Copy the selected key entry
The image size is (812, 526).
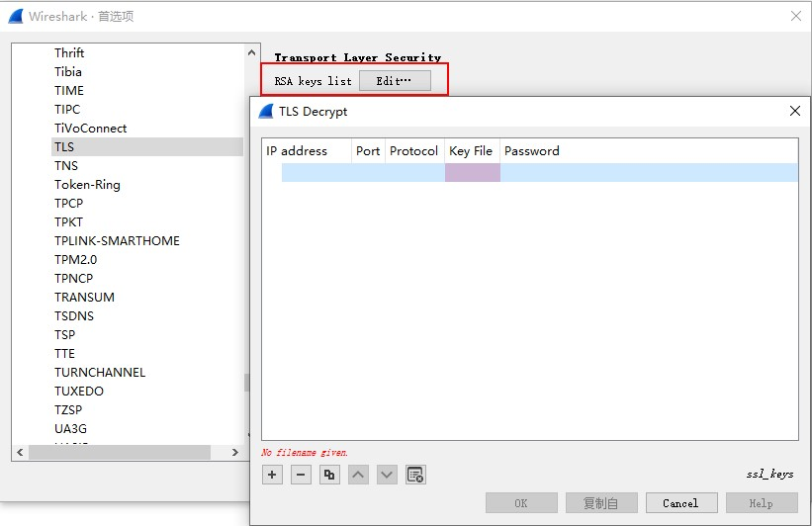point(329,475)
